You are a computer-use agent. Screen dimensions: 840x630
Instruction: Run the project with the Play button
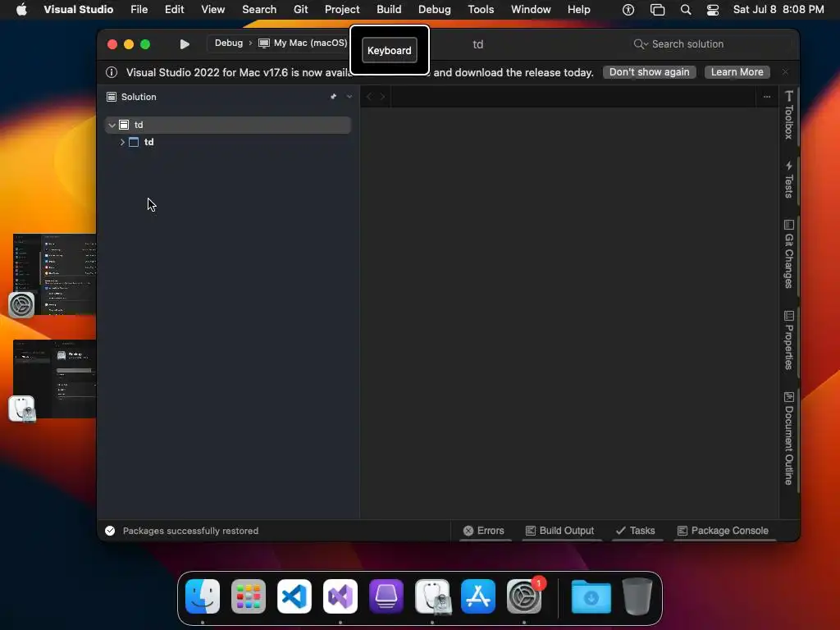click(x=185, y=44)
